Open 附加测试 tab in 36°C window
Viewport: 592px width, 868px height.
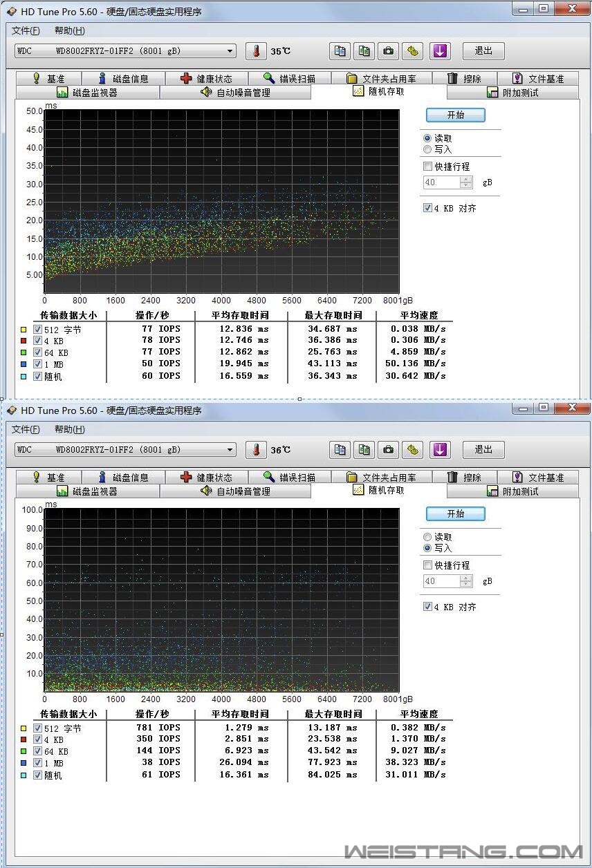(512, 491)
